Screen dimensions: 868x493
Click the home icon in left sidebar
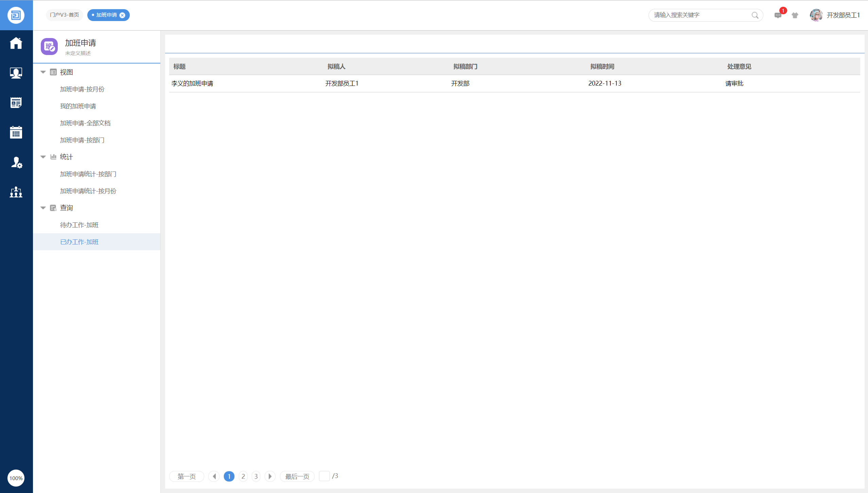[16, 43]
